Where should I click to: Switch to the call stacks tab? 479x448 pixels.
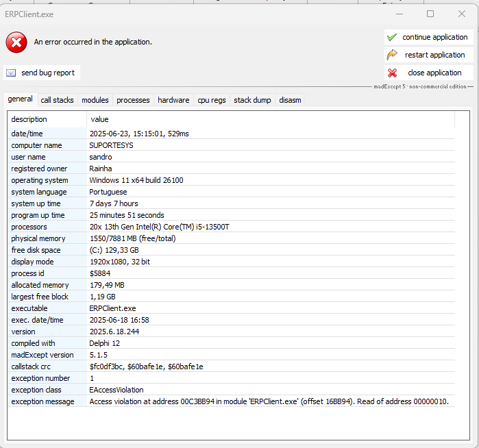tap(57, 100)
